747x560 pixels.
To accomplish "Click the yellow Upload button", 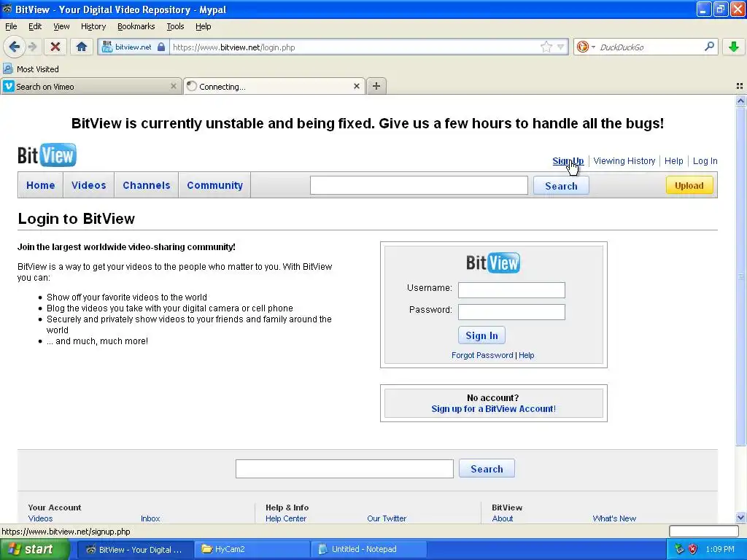I will pyautogui.click(x=689, y=185).
